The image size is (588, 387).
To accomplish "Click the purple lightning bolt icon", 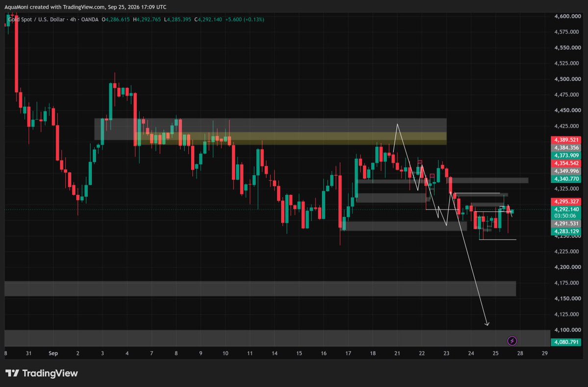I will pos(512,341).
